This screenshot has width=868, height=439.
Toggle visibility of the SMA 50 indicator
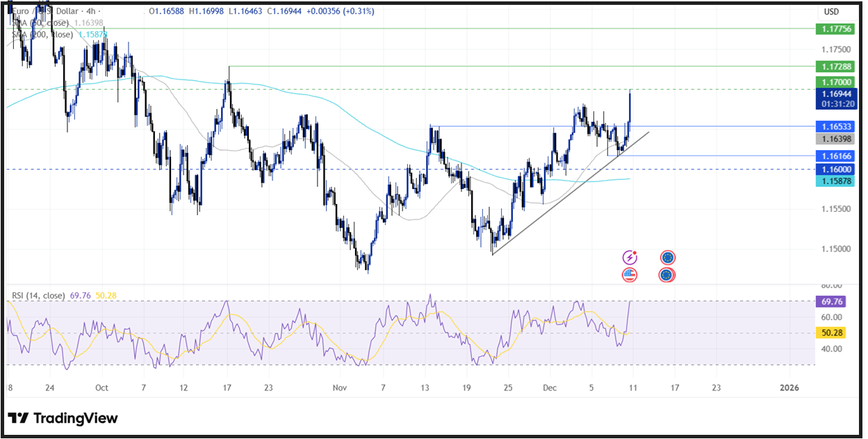coord(38,23)
